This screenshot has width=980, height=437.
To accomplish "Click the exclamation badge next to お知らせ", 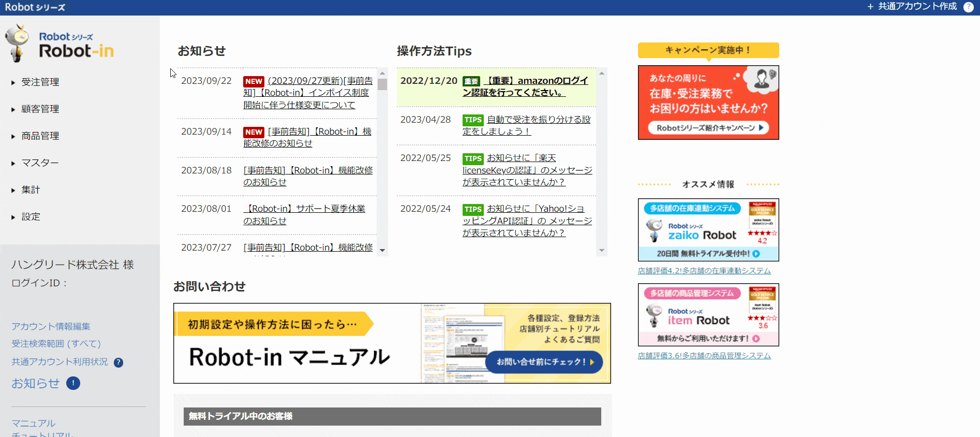I will (x=73, y=383).
